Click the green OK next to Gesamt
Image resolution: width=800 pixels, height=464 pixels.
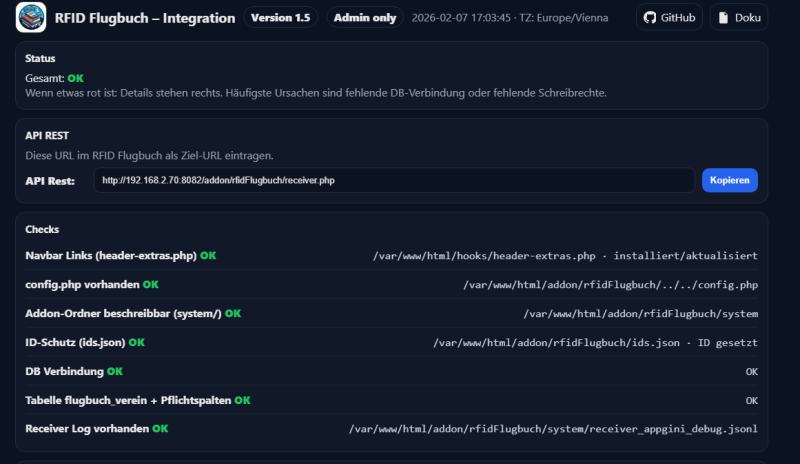[x=75, y=78]
